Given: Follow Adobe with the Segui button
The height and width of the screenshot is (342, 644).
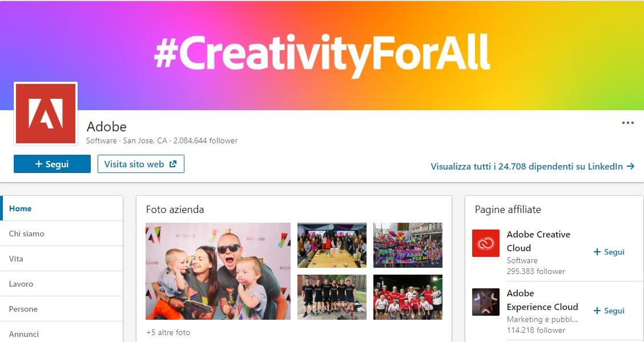Looking at the screenshot, I should coord(52,164).
